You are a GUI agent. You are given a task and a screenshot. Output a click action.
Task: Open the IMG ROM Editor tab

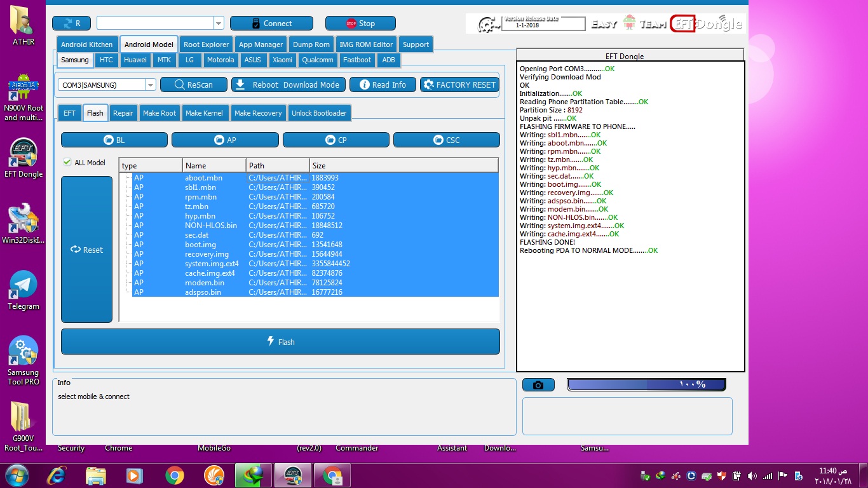[366, 44]
